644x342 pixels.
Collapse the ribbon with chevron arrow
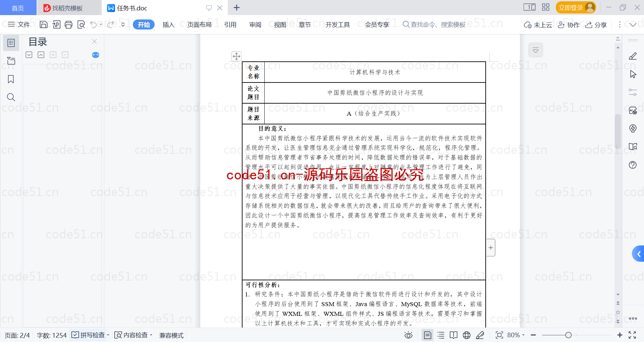click(x=633, y=24)
